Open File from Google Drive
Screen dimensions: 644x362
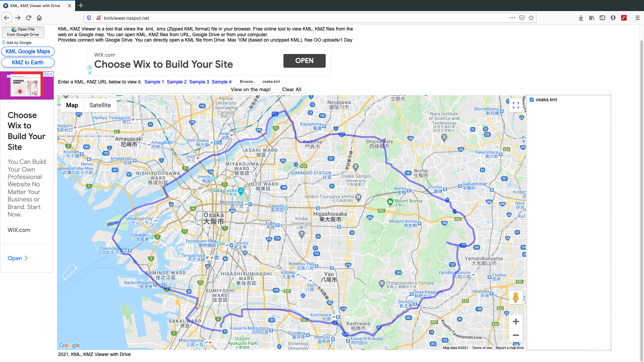tap(23, 32)
